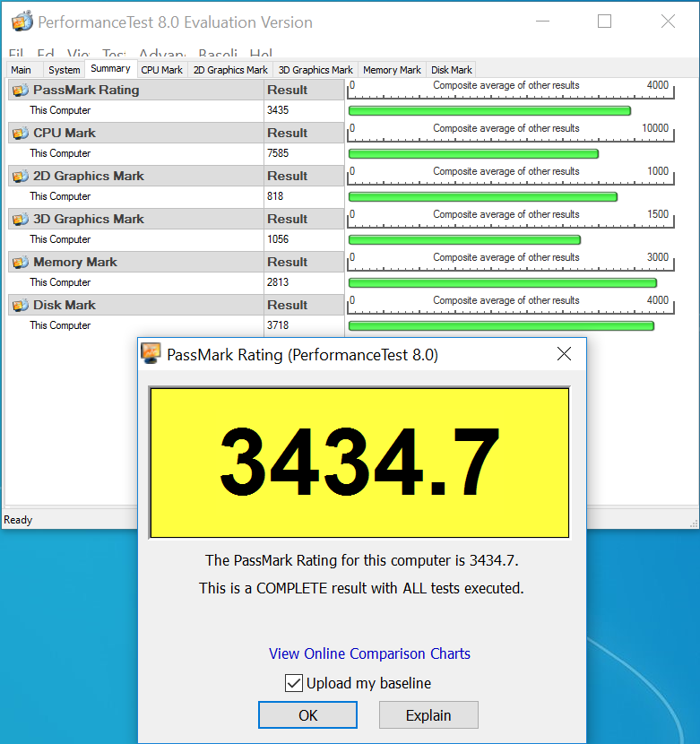Image resolution: width=700 pixels, height=744 pixels.
Task: Select the Summary tab
Action: 110,68
